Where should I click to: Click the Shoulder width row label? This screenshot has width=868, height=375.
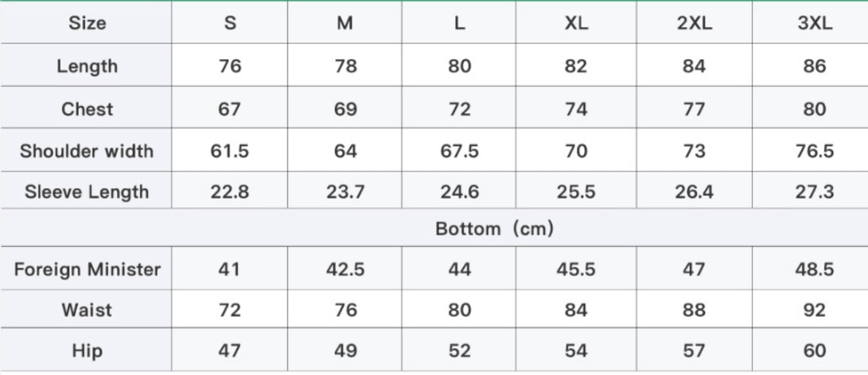point(87,151)
